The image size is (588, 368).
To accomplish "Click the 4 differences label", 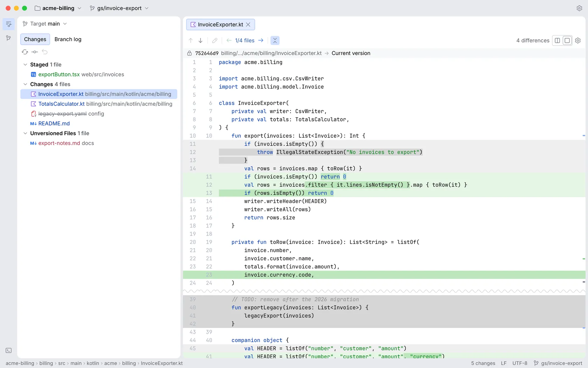I will pyautogui.click(x=533, y=41).
